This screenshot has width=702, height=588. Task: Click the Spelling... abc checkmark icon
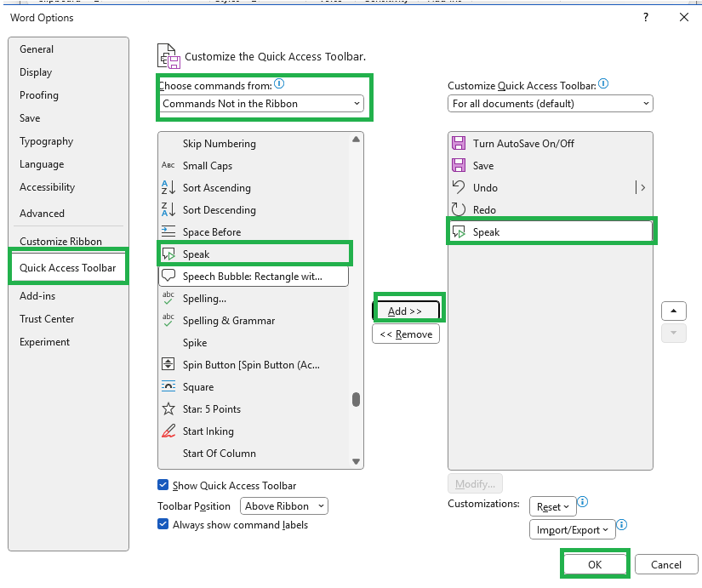pyautogui.click(x=168, y=298)
